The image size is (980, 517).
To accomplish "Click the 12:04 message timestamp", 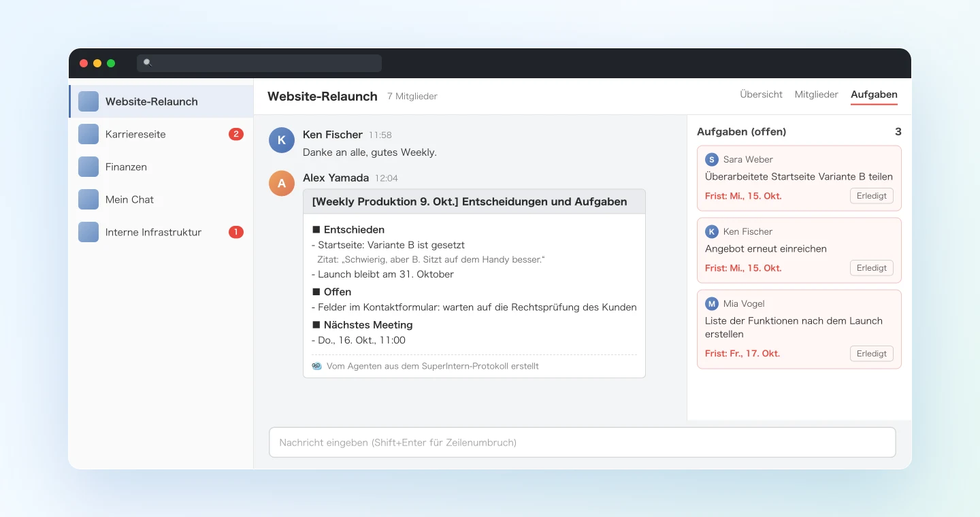I will 387,178.
